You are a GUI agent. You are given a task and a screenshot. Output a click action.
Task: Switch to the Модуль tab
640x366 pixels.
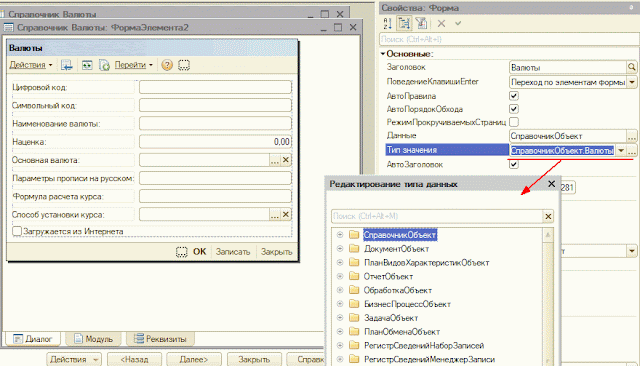click(93, 339)
